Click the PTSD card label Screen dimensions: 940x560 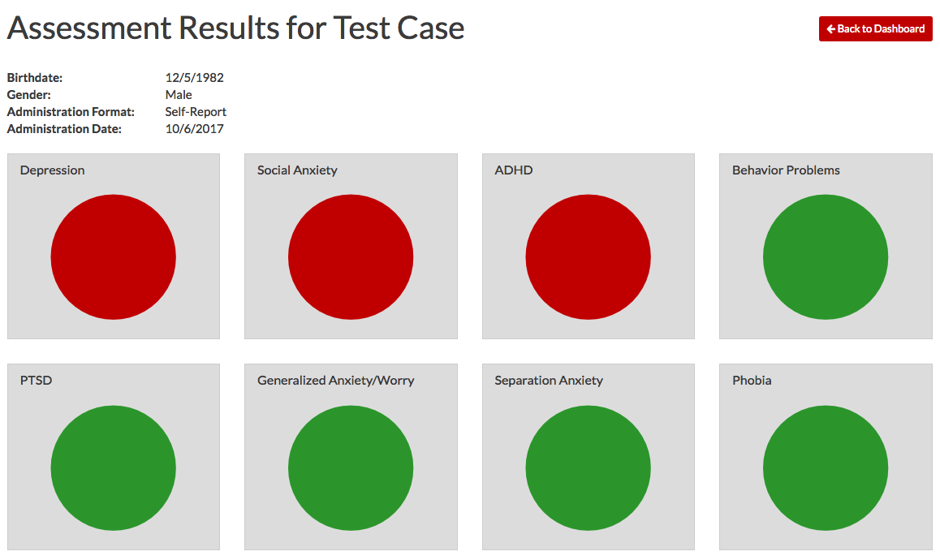pyautogui.click(x=37, y=381)
